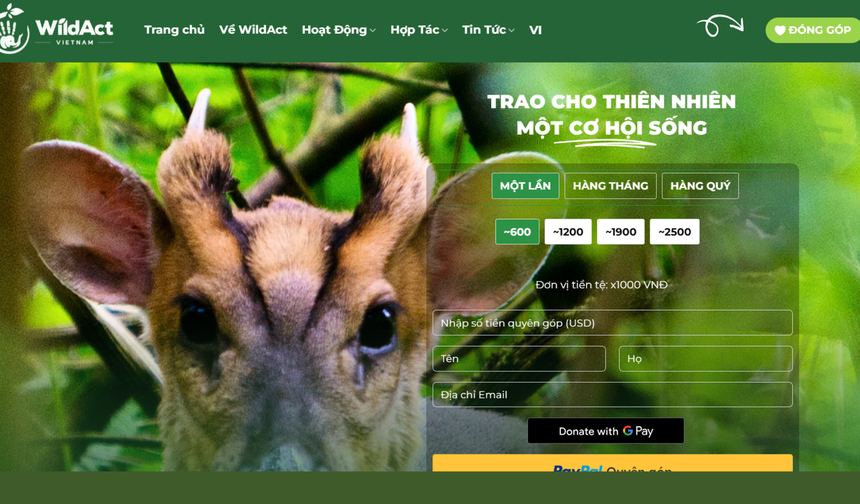Image resolution: width=860 pixels, height=504 pixels.
Task: Select the MỘT LẦN donation frequency
Action: [x=525, y=186]
